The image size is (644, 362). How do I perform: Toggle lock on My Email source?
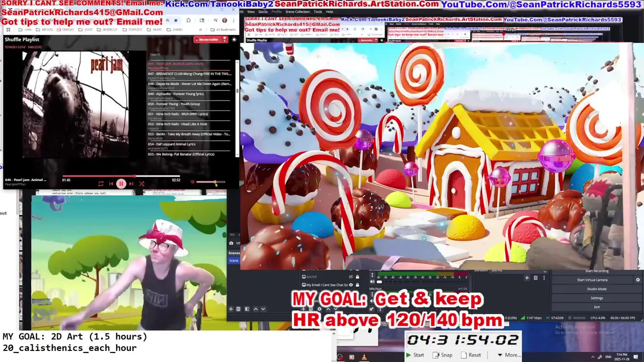click(357, 285)
